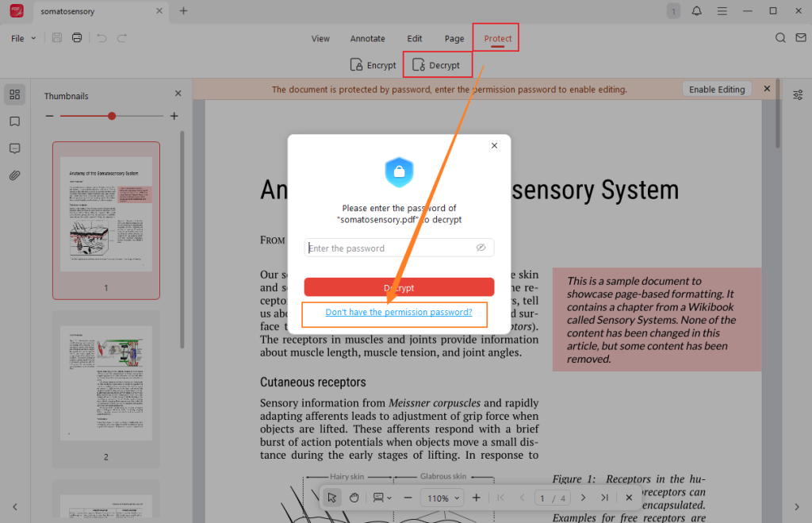
Task: Open the Bookmarks panel
Action: coord(14,121)
